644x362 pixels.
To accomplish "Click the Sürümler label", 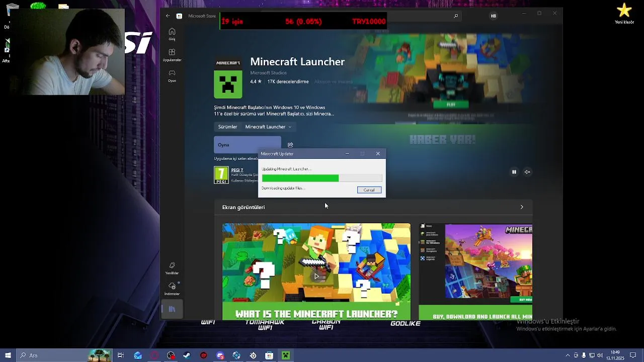I will (x=227, y=127).
